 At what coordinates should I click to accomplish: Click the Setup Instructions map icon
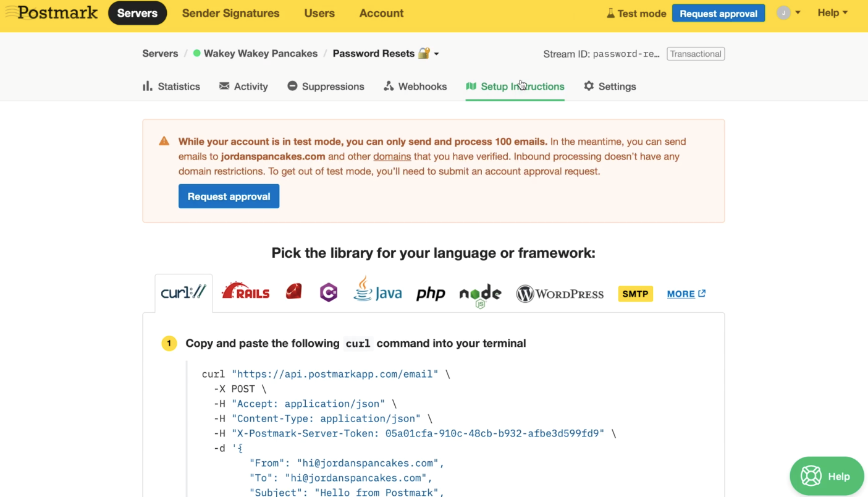471,86
